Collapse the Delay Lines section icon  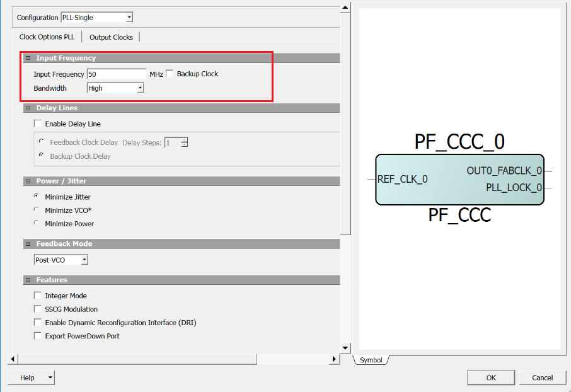28,108
